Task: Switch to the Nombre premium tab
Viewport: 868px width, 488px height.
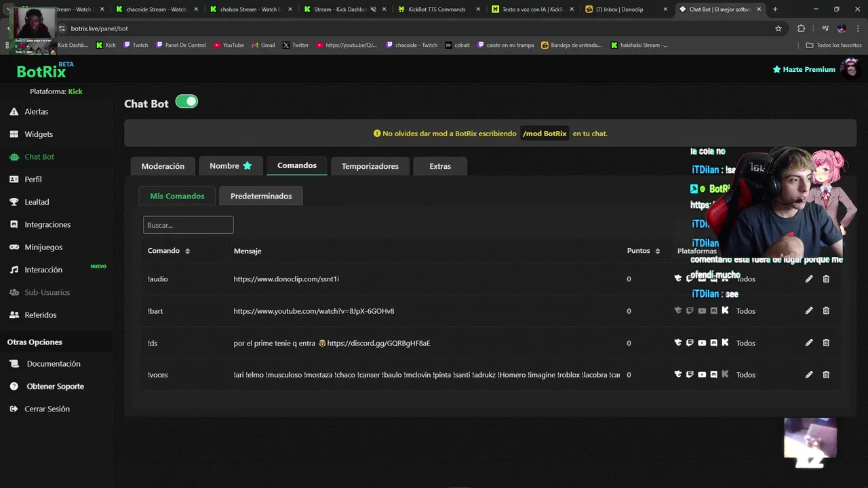Action: pos(231,166)
